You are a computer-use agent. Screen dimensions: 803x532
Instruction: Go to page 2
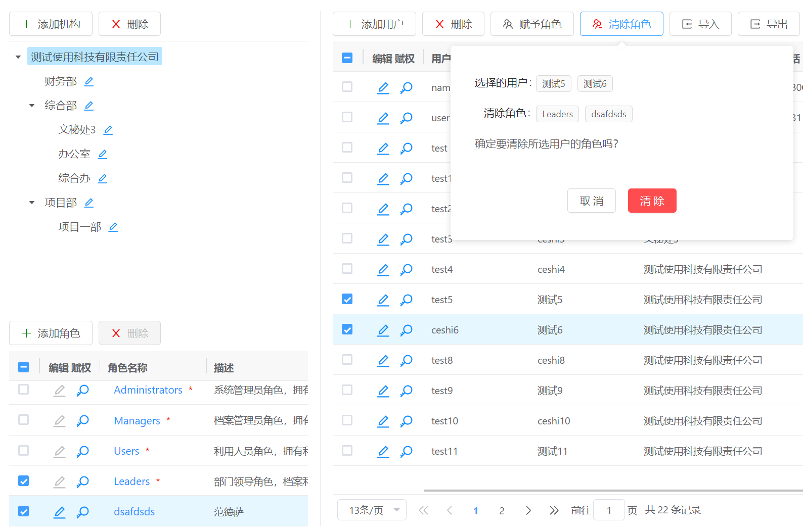coord(502,511)
